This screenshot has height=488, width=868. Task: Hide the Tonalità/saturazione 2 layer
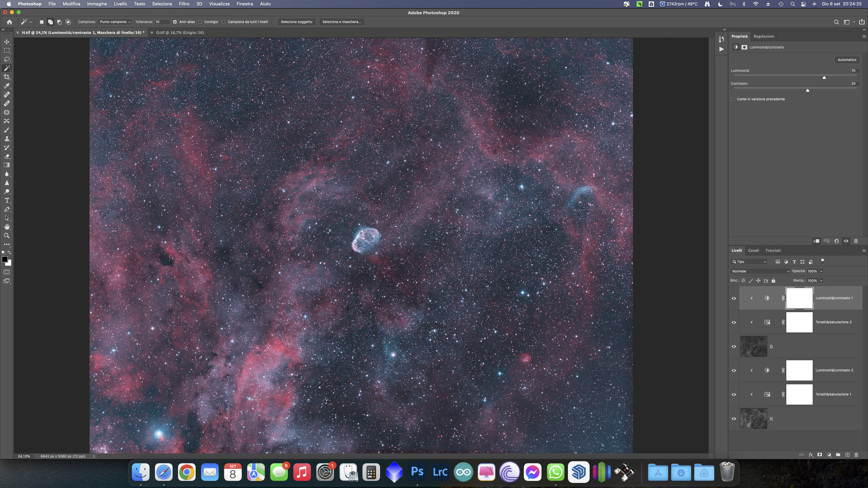click(734, 322)
